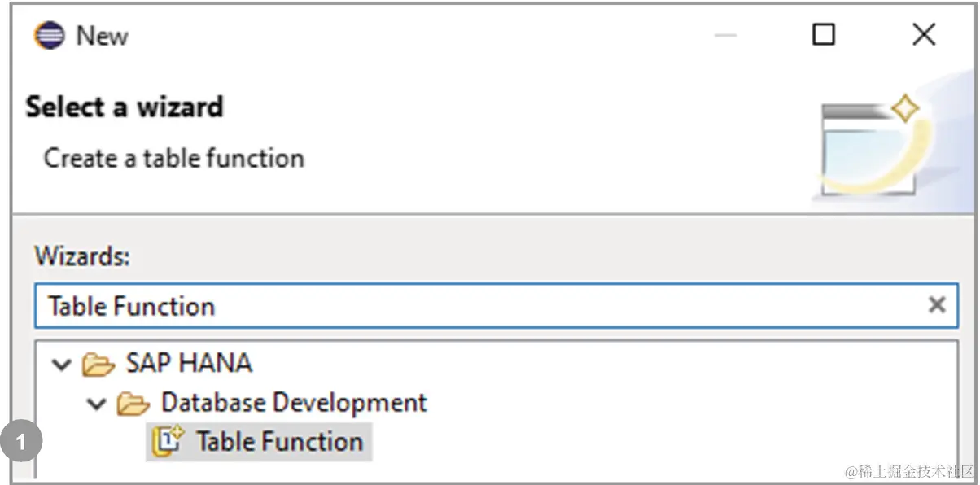Select the SAP HANA category label
The image size is (980, 485).
coord(189,363)
